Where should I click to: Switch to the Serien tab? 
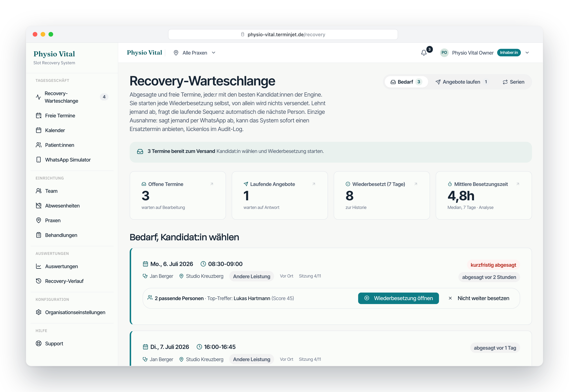click(x=513, y=82)
